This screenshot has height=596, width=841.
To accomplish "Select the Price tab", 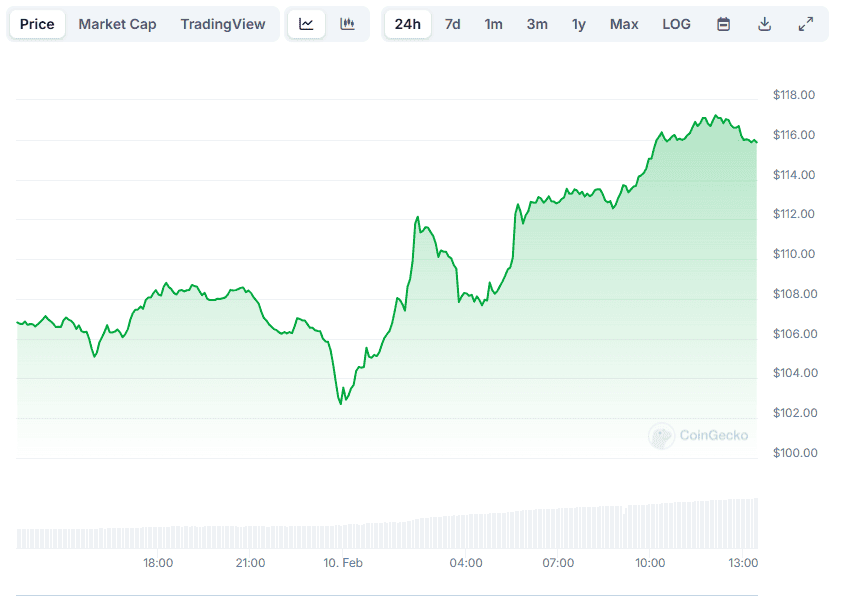I will pyautogui.click(x=37, y=24).
